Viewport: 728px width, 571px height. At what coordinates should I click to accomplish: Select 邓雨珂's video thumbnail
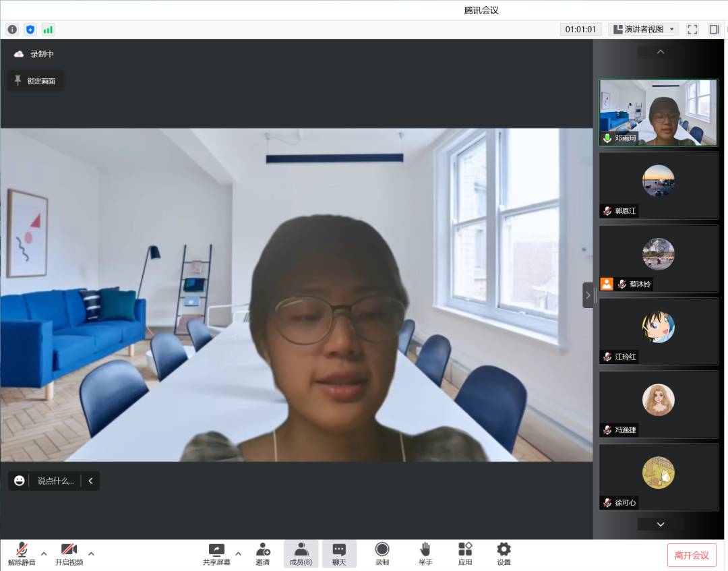click(659, 113)
